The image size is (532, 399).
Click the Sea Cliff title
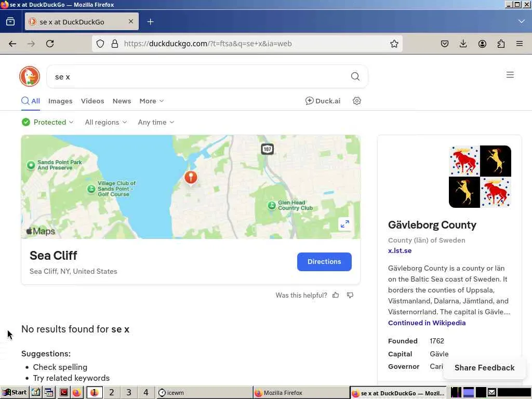pyautogui.click(x=54, y=256)
